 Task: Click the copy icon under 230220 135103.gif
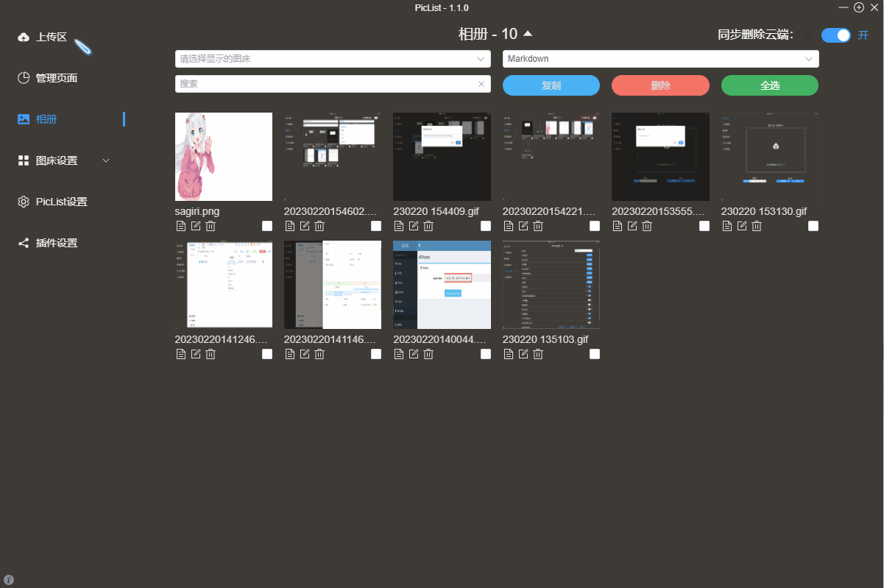coord(509,354)
